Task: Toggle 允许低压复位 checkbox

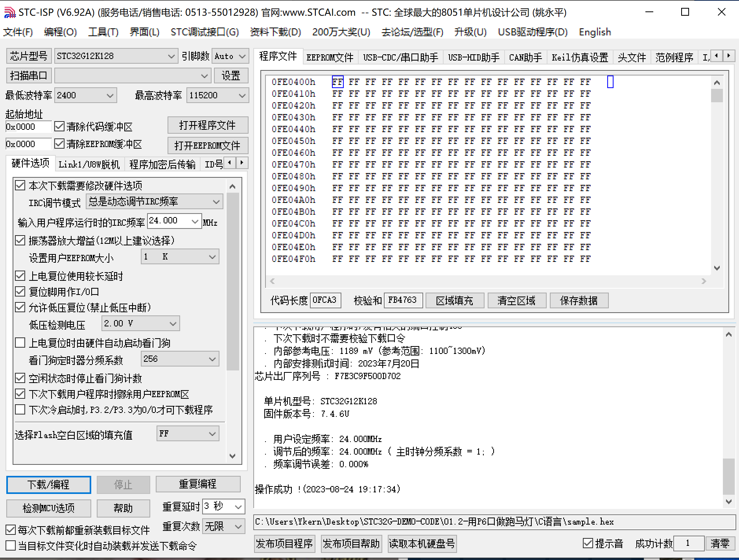Action: (x=20, y=307)
